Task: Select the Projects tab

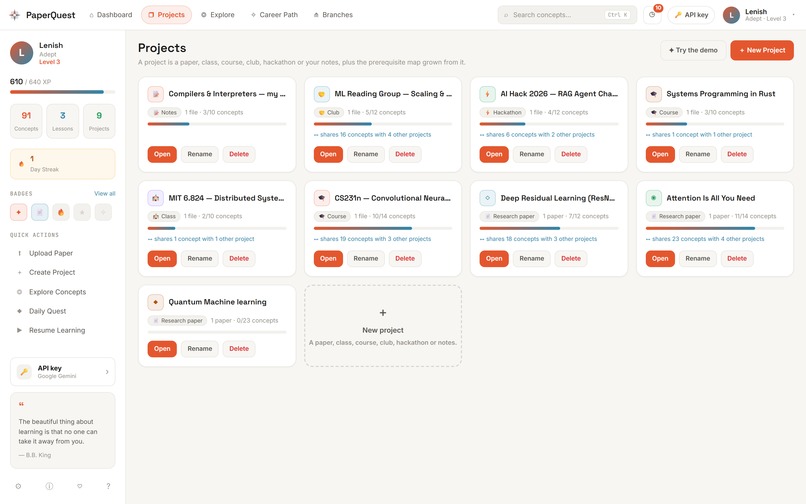Action: [166, 15]
